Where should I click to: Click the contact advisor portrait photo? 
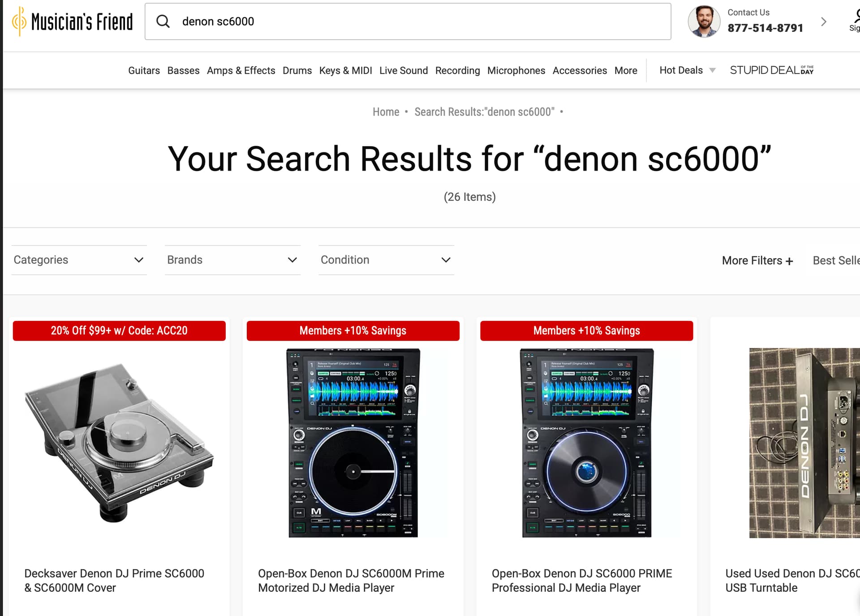pos(704,22)
